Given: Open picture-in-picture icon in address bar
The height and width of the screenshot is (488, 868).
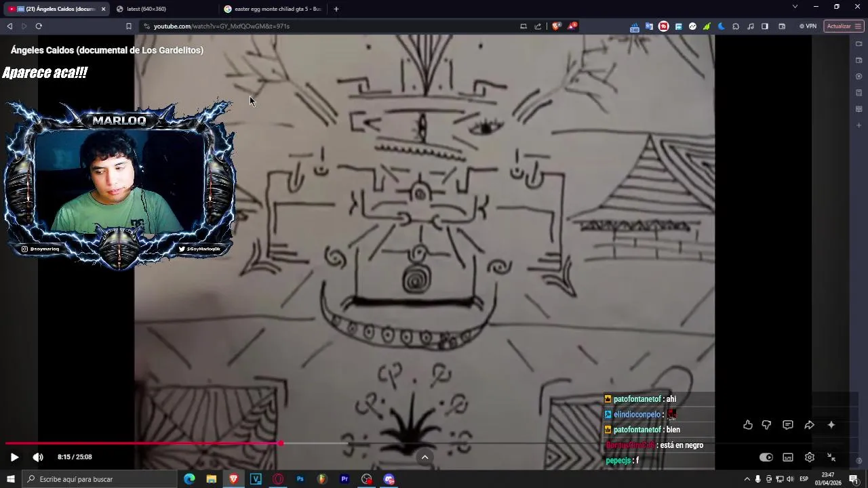Looking at the screenshot, I should click(523, 26).
